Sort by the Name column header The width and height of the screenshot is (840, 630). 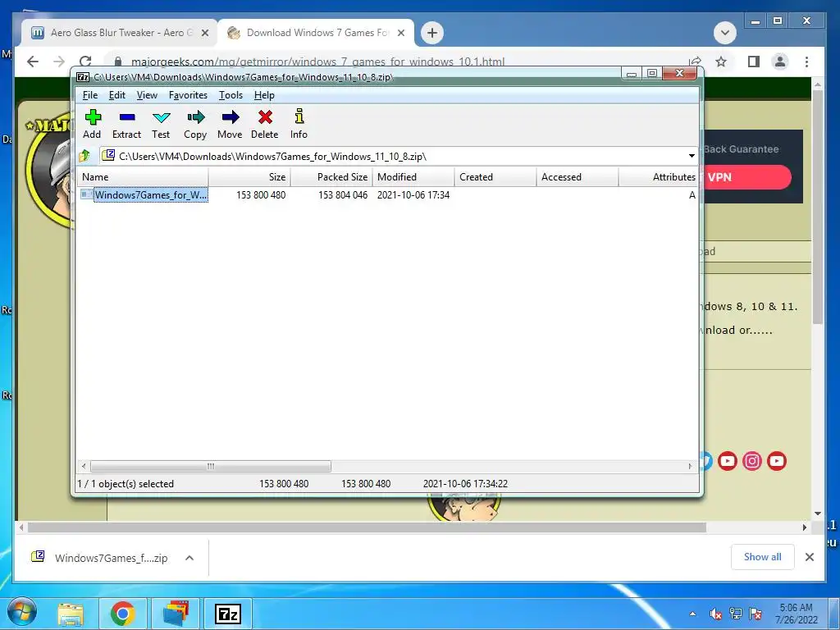click(x=143, y=177)
